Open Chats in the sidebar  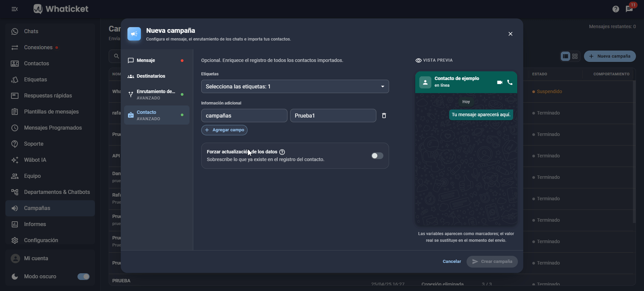pos(50,31)
